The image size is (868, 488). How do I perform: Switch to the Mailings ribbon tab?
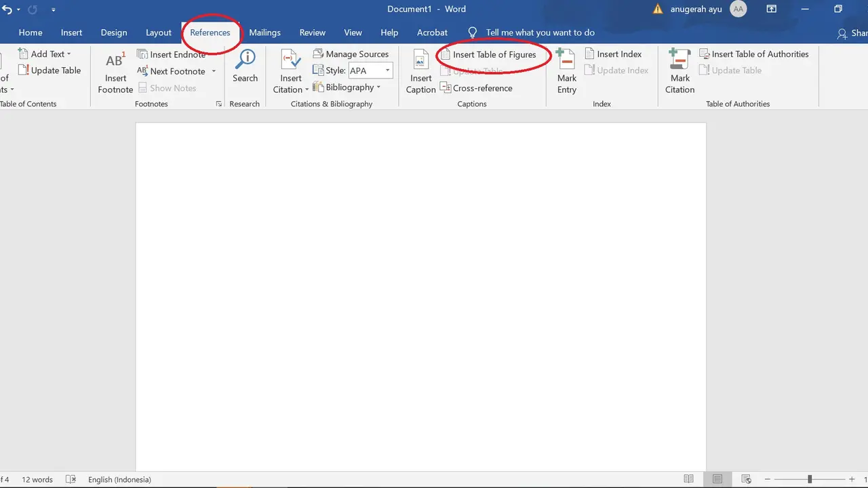(264, 32)
